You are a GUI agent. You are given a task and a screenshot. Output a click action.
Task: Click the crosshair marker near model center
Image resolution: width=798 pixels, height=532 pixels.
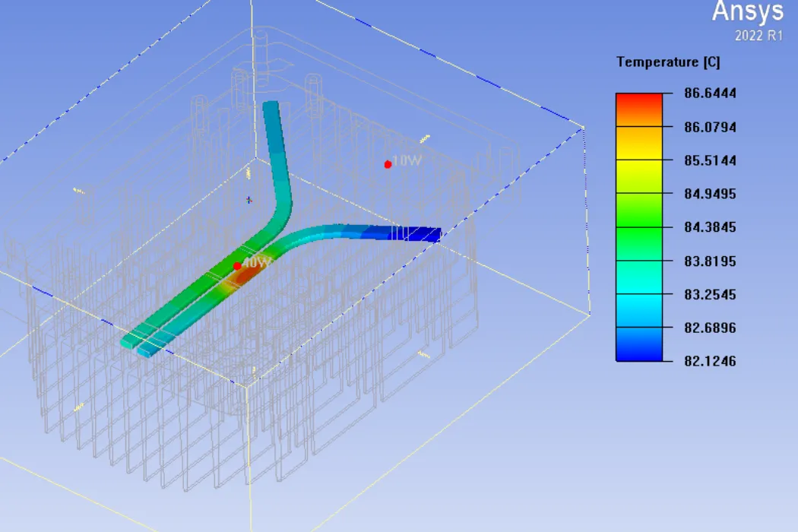point(249,201)
